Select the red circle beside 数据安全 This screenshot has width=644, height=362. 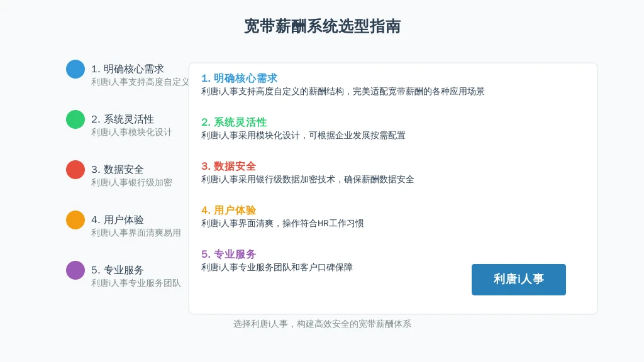(x=75, y=170)
